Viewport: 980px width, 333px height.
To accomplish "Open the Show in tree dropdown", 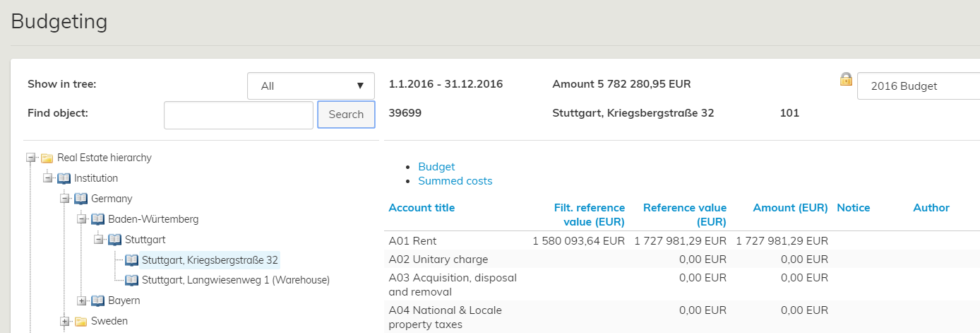I will (x=311, y=86).
